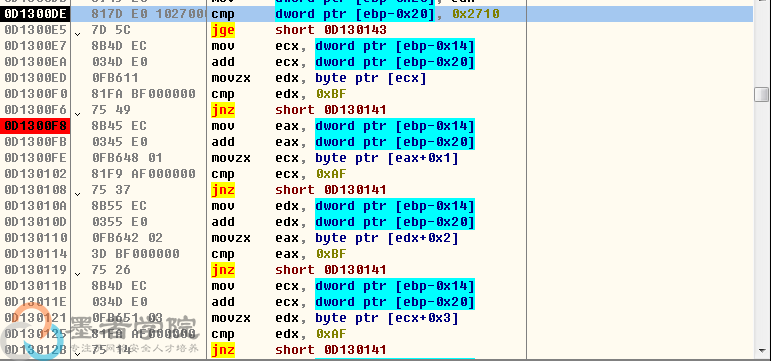
Task: Select mov edx, [ebp-0x14] instruction
Action: click(343, 206)
